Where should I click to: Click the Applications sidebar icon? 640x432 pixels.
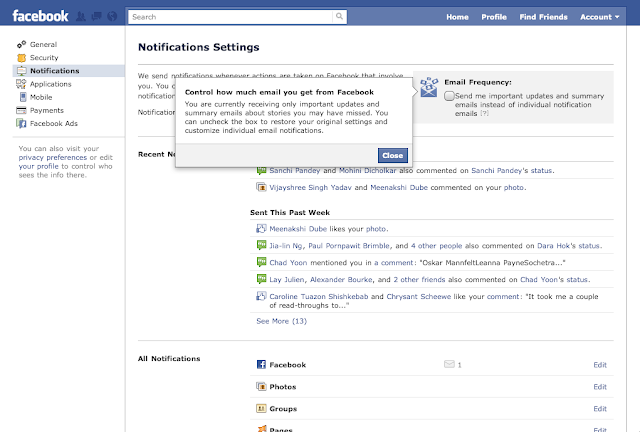(x=21, y=84)
